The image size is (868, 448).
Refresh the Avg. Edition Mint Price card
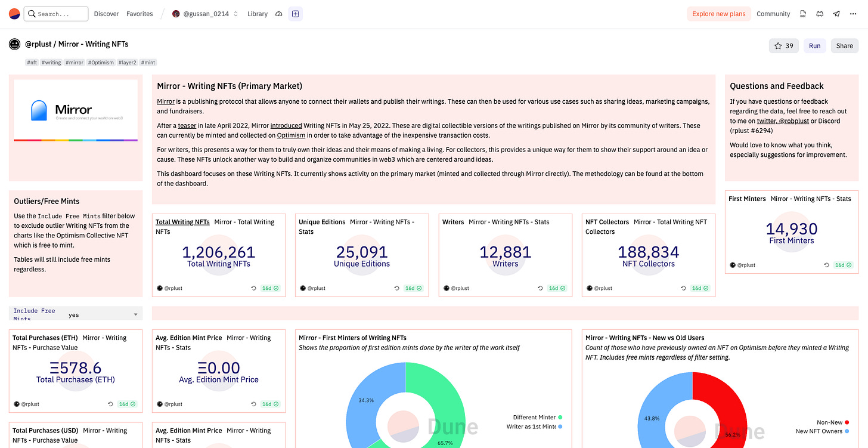(x=253, y=404)
